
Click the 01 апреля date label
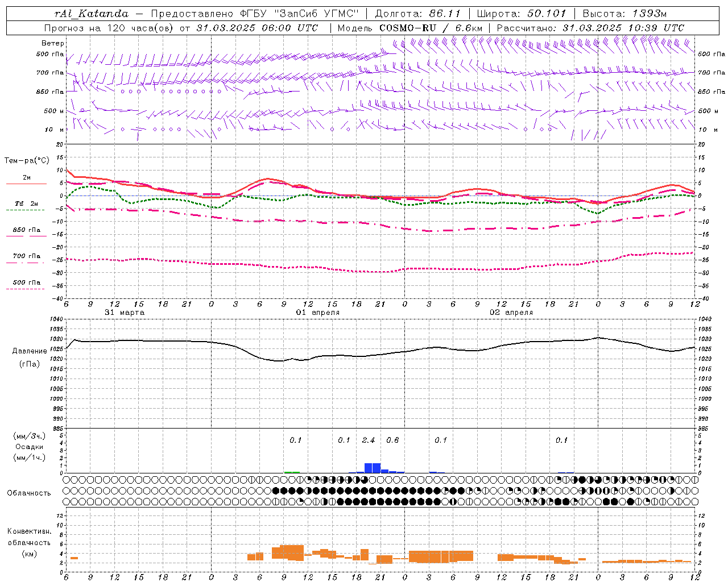(318, 313)
